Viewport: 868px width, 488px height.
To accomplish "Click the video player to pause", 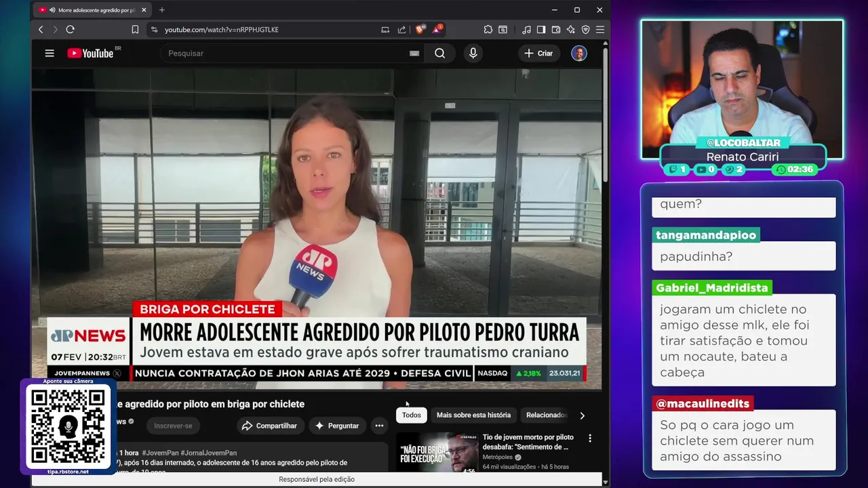I will pyautogui.click(x=317, y=229).
